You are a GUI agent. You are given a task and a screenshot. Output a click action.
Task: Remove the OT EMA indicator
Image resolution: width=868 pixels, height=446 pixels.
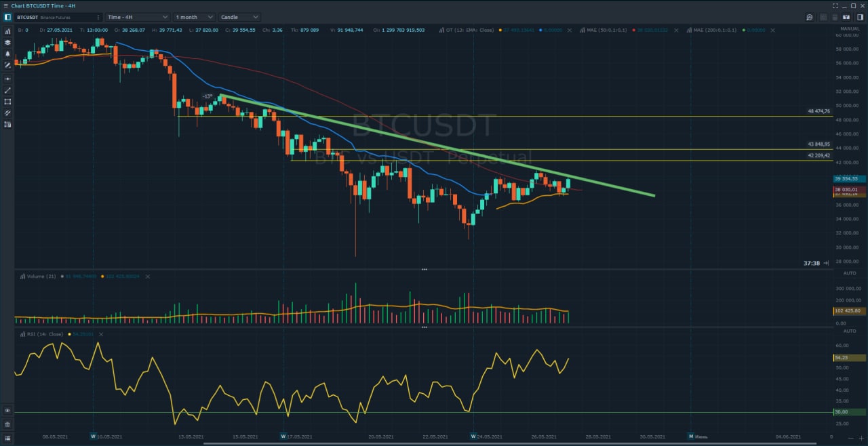[570, 30]
